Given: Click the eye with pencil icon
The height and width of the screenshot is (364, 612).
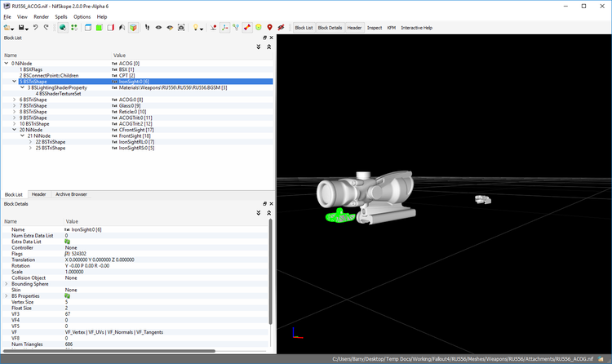Looking at the screenshot, I should coord(170,28).
